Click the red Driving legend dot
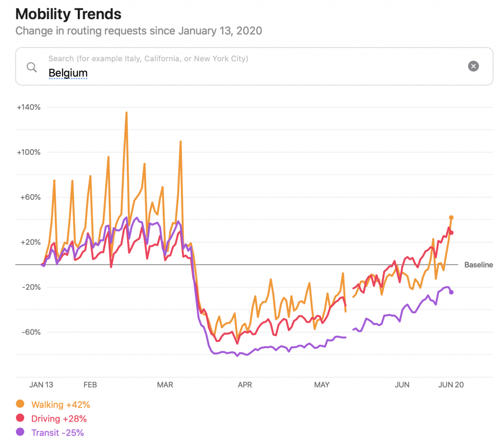 pyautogui.click(x=20, y=419)
